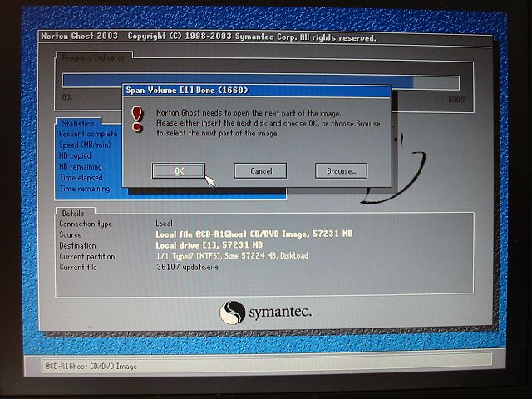Select the Speed (MB/min) statistic label
Screen dimensions: 532x399
point(86,145)
